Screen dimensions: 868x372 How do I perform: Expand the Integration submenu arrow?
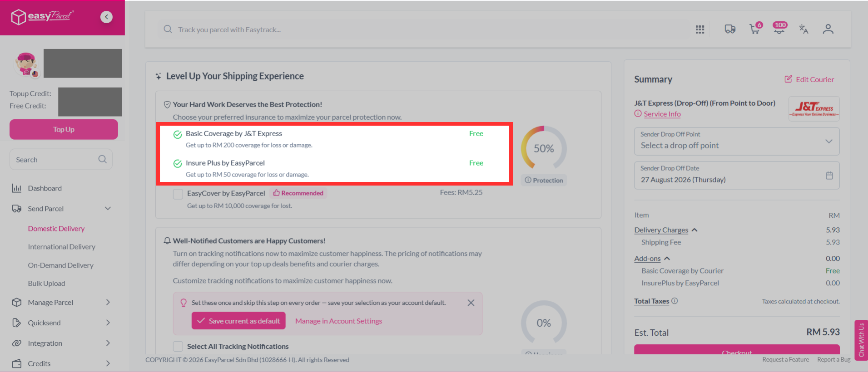(108, 343)
